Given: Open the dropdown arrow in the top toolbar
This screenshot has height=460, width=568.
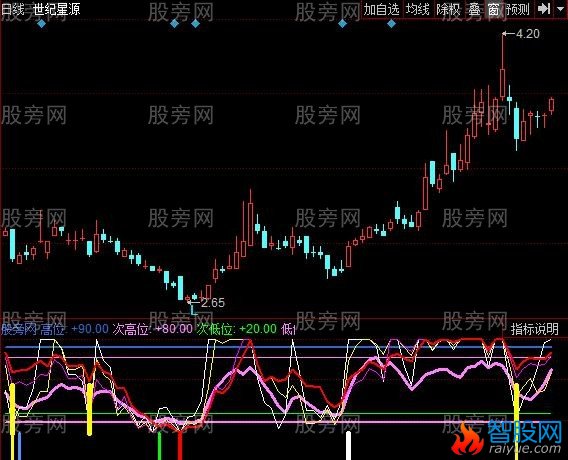Looking at the screenshot, I should 561,9.
